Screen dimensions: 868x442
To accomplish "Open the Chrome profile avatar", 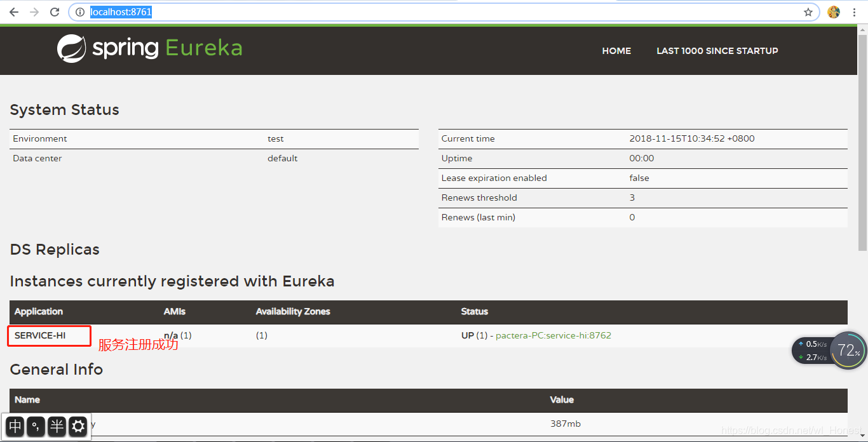I will tap(834, 12).
